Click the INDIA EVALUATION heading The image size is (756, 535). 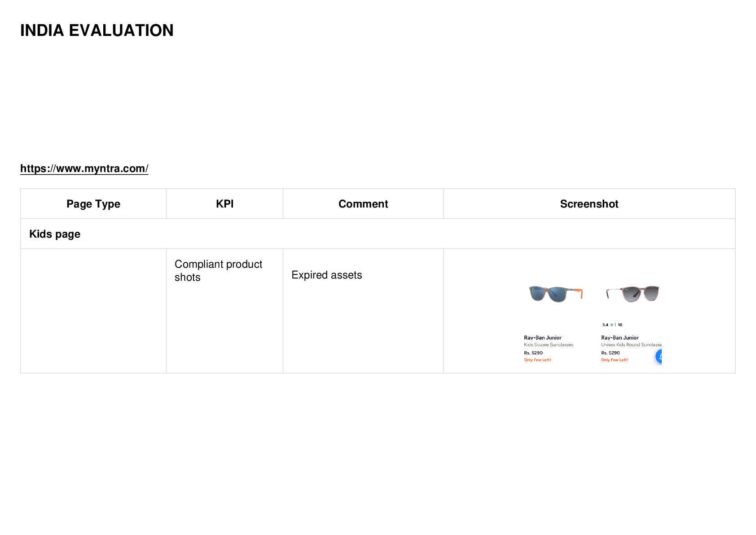coord(97,31)
